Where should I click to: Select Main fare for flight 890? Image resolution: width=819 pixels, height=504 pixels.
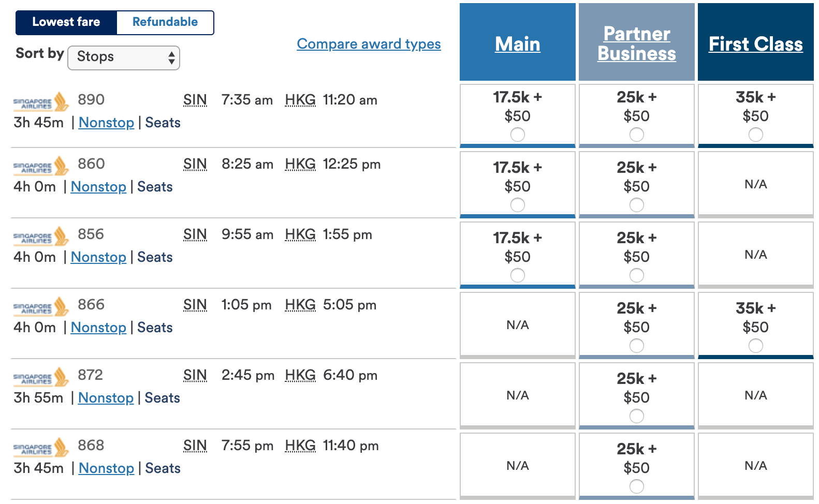pyautogui.click(x=517, y=135)
